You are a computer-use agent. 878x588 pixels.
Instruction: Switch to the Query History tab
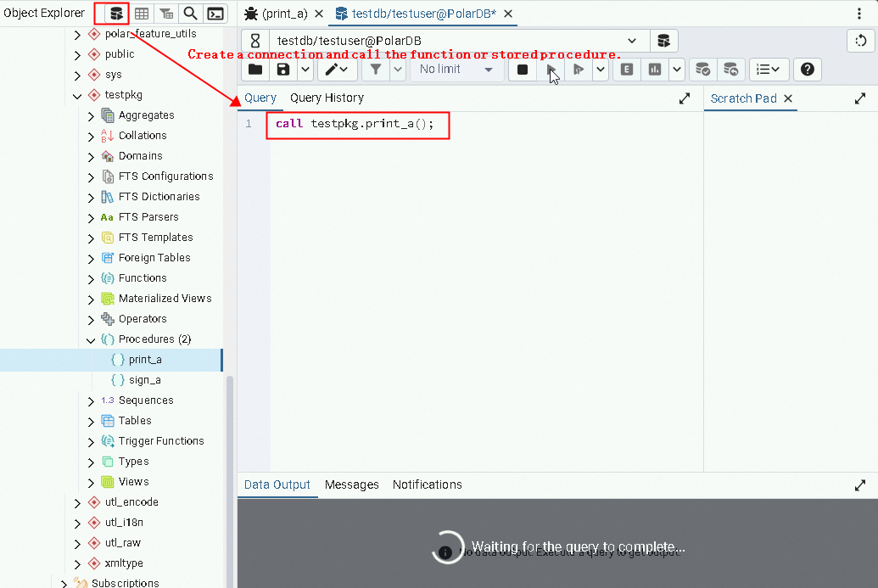tap(327, 98)
